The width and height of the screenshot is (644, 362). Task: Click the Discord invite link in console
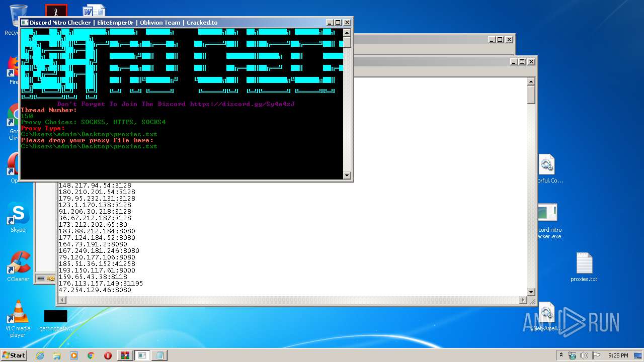[242, 104]
